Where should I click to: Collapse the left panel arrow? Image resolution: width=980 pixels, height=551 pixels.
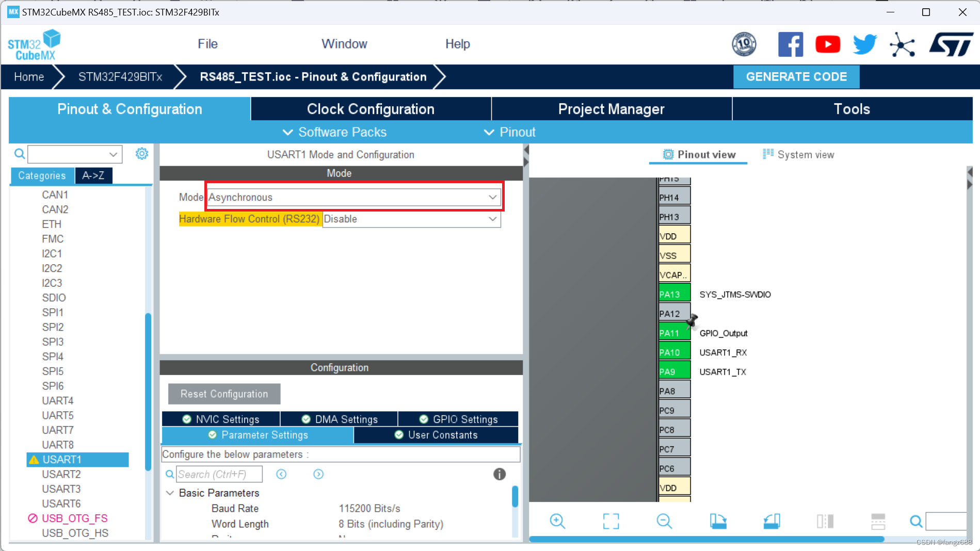point(526,150)
